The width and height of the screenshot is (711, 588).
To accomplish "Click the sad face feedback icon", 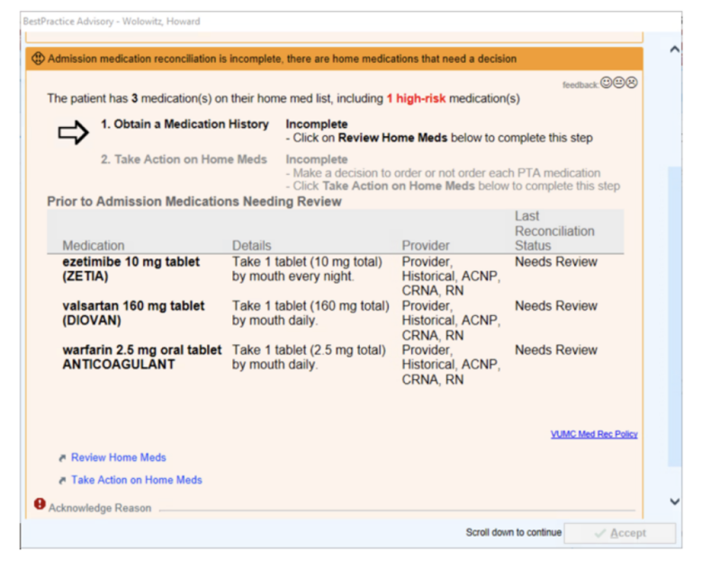I will click(x=632, y=83).
